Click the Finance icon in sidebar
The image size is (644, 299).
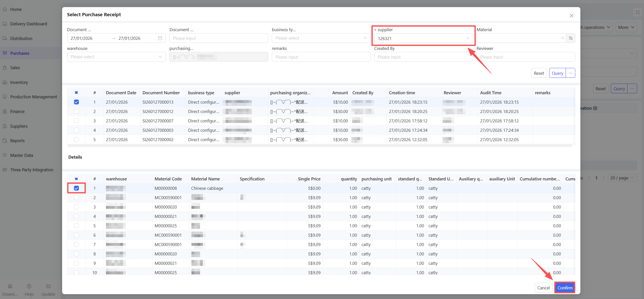(5, 111)
